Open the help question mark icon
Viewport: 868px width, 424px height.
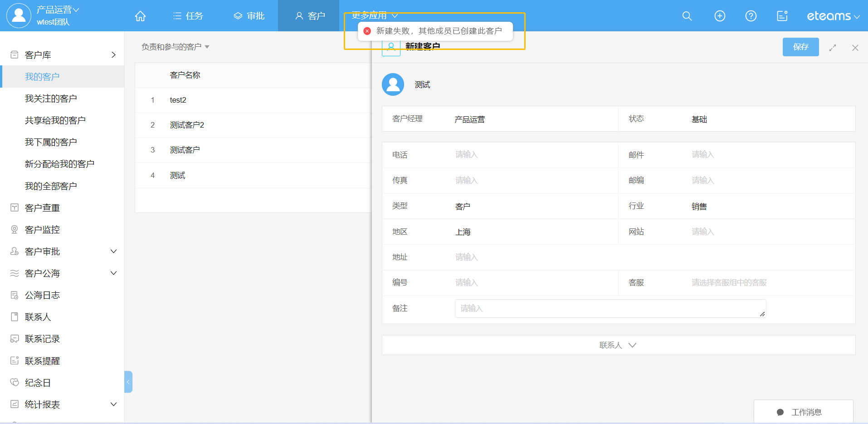coord(751,16)
